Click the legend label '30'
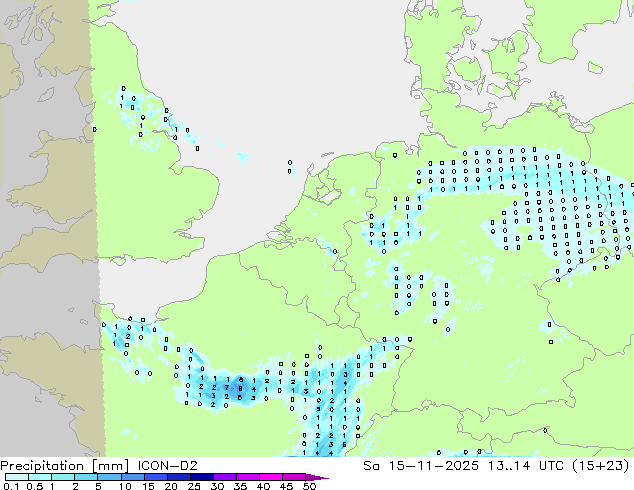 (x=217, y=486)
